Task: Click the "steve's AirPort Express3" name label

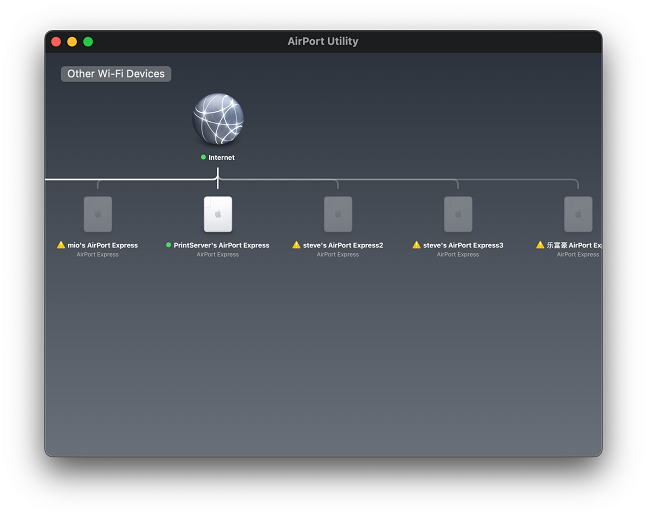Action: point(463,245)
